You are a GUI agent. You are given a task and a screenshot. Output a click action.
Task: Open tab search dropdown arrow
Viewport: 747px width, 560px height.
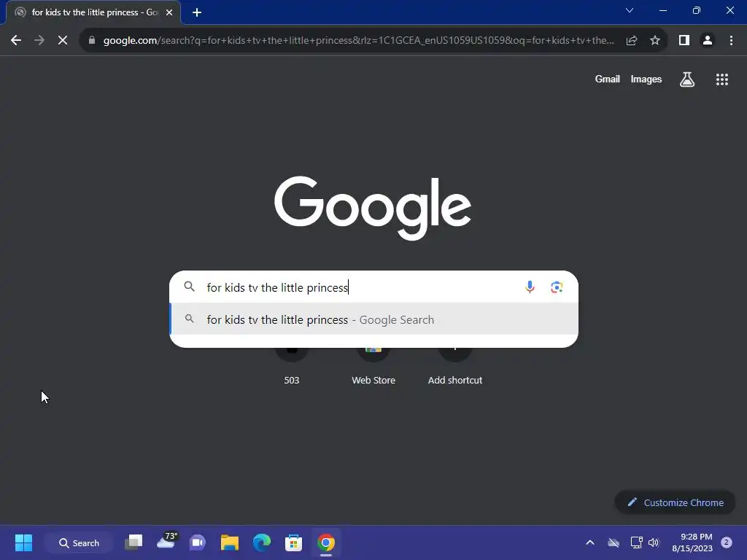[630, 10]
